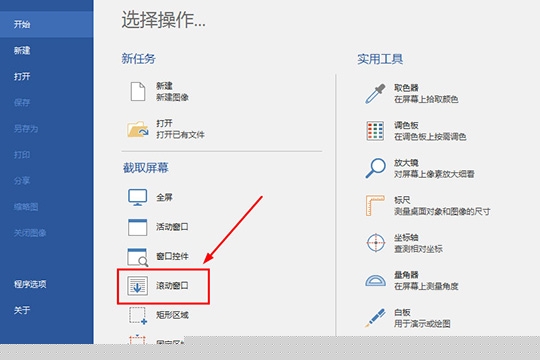Select 新建 in the blue sidebar
Viewport: 540px width, 360px height.
(22, 51)
